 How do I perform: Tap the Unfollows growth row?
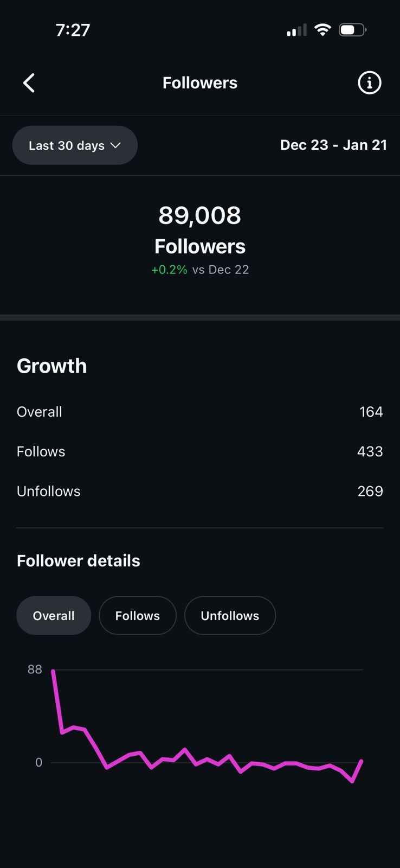click(200, 491)
